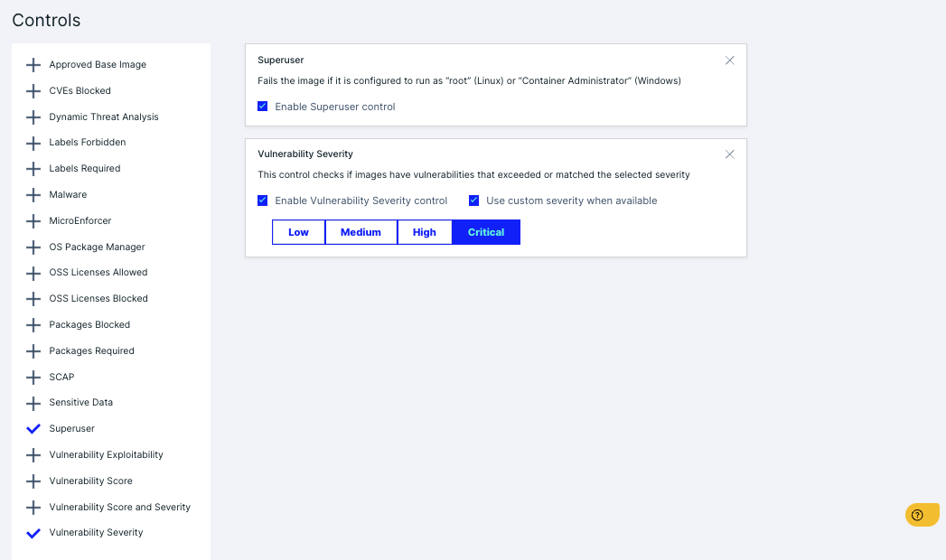Click the plus icon next to MicroEnforcer

point(33,220)
